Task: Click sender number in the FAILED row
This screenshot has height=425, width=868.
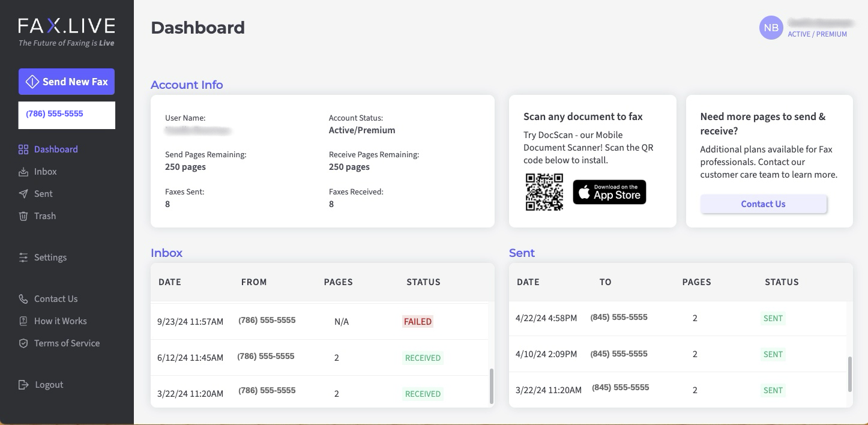Action: click(x=267, y=321)
